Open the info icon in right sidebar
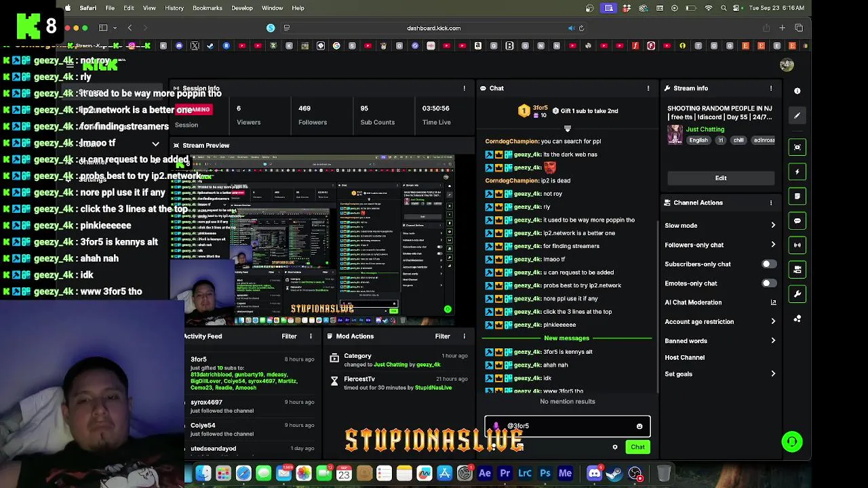Image resolution: width=868 pixels, height=488 pixels. coord(797,91)
